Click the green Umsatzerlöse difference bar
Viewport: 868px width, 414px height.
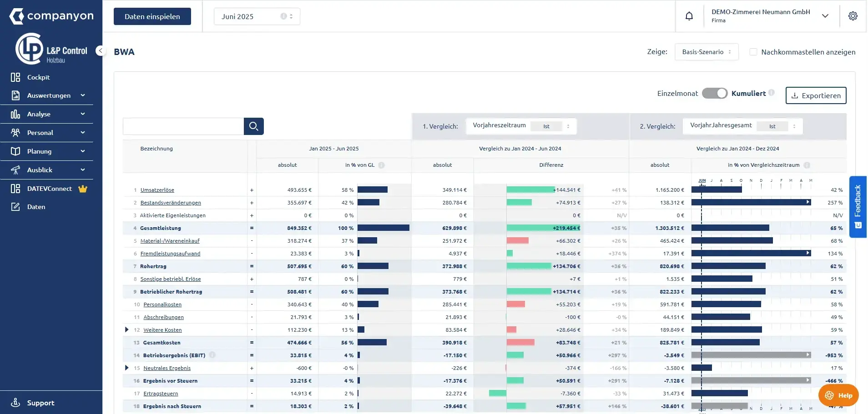530,190
